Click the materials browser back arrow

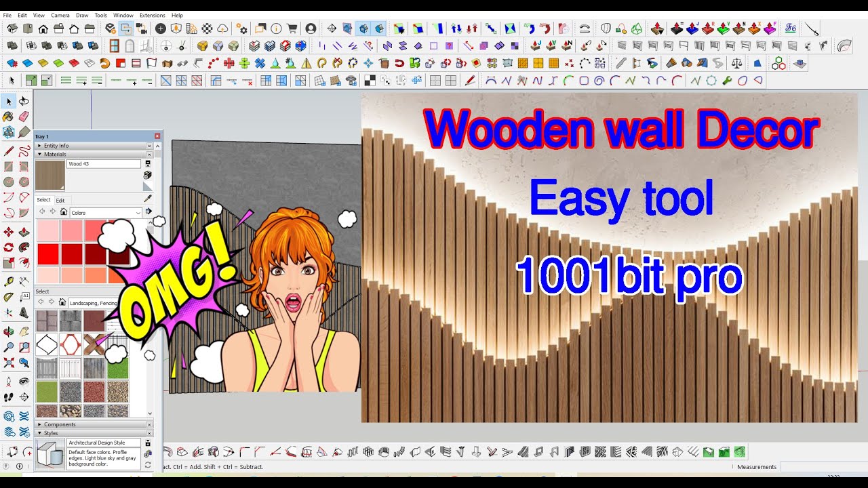pos(42,212)
